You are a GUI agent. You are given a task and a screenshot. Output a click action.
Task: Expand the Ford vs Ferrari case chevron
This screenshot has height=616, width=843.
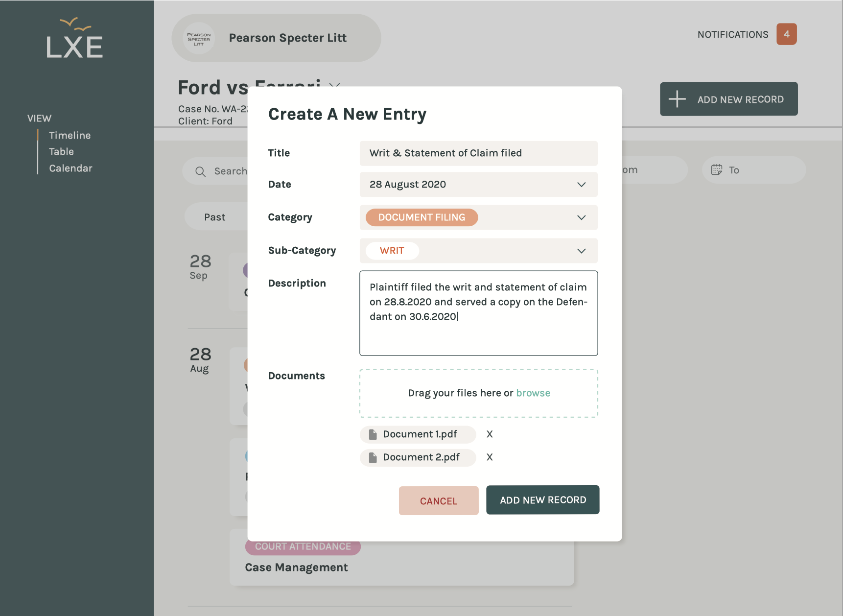click(334, 86)
